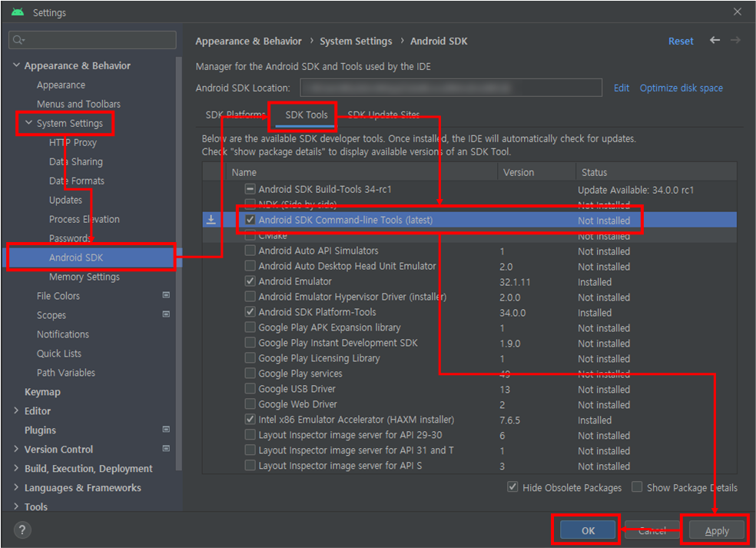This screenshot has width=756, height=548.
Task: Check Layout Inspector image server for API 29-30
Action: coord(250,435)
